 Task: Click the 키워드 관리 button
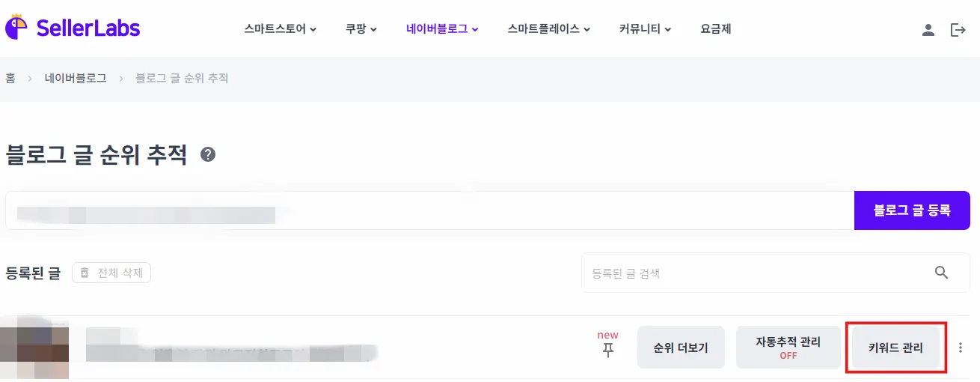tap(895, 348)
